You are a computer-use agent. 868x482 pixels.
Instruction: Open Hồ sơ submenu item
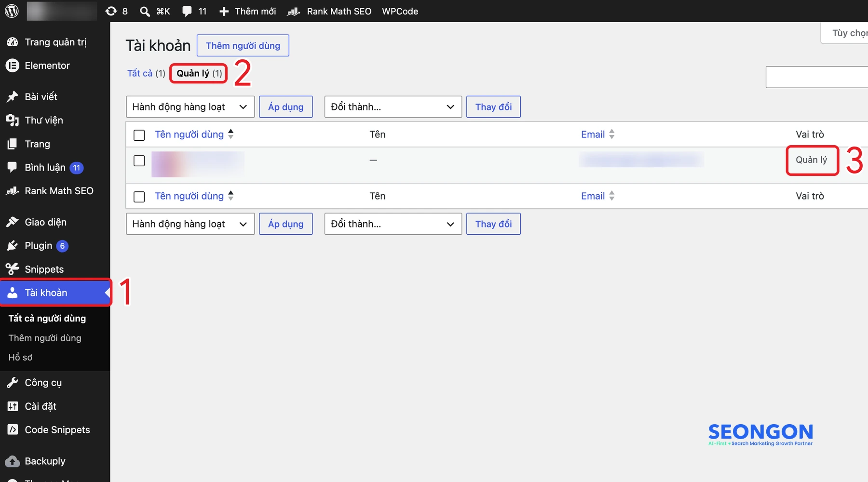coord(20,358)
